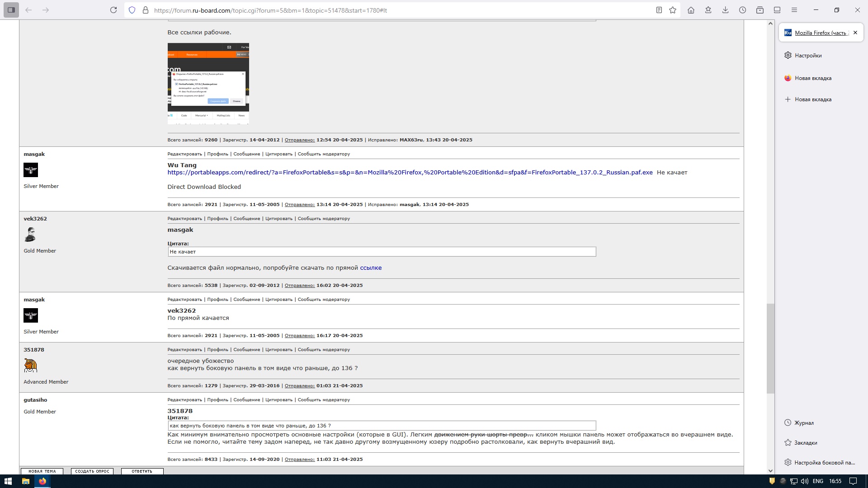Screen dimensions: 868x488
Task: Reload the current forum page
Action: click(113, 10)
